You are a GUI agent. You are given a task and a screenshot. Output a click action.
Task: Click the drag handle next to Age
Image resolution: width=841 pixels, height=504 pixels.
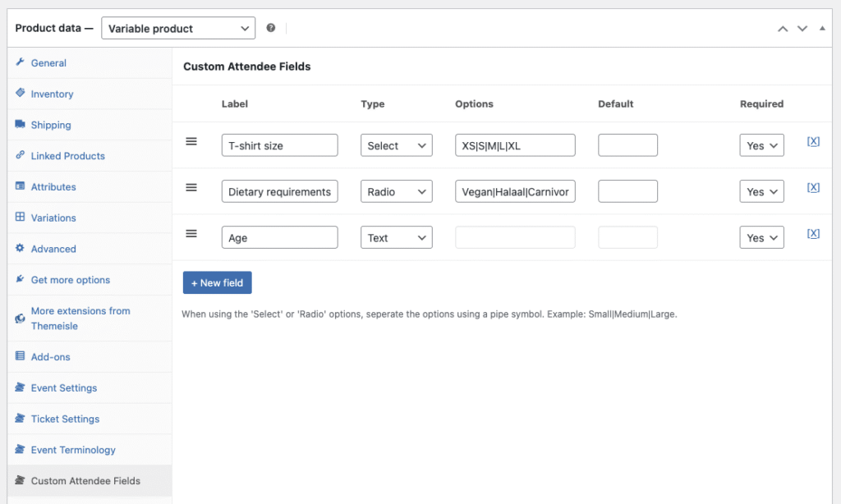[x=191, y=233]
